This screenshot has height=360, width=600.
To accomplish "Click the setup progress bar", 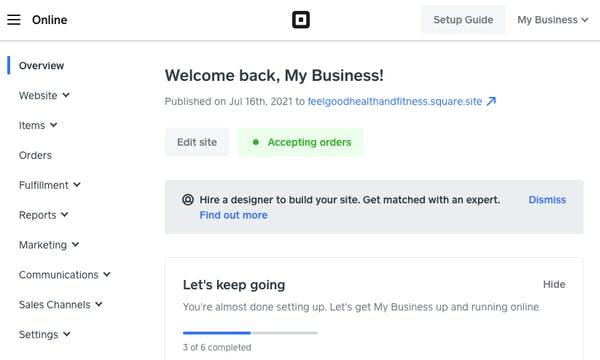I will coord(250,333).
